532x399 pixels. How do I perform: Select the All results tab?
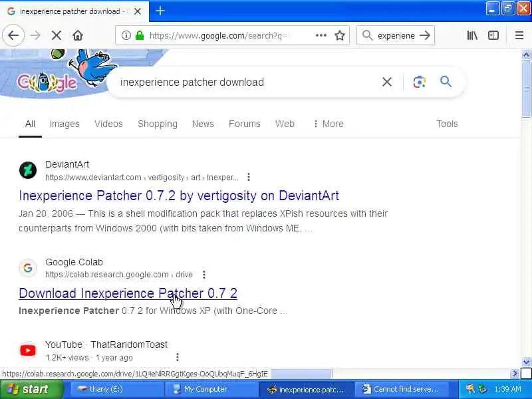click(30, 124)
